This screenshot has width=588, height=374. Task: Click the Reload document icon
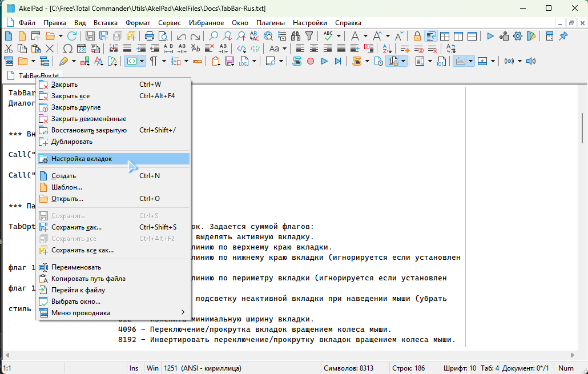(72, 36)
